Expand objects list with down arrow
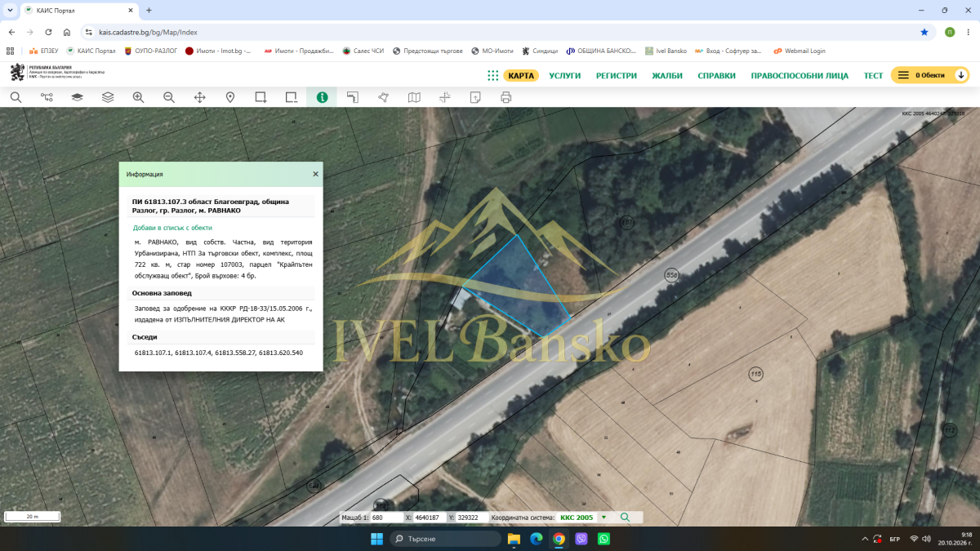980x551 pixels. coord(961,75)
